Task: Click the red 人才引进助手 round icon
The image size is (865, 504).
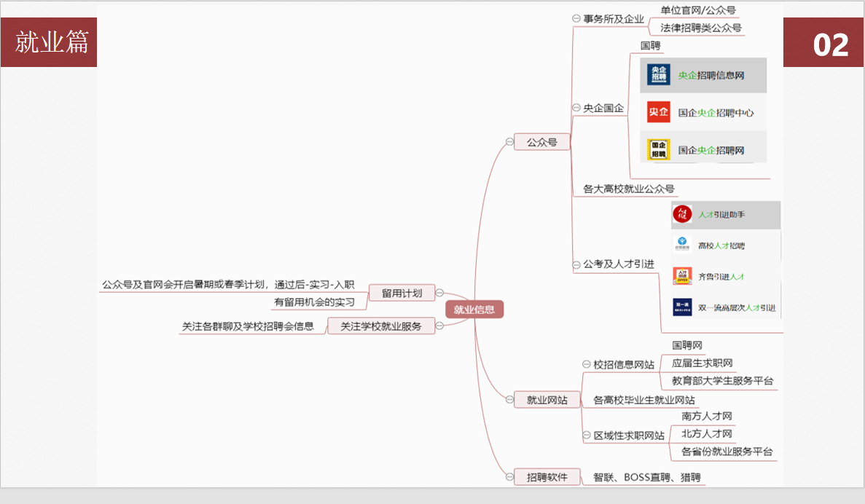Action: [x=682, y=215]
